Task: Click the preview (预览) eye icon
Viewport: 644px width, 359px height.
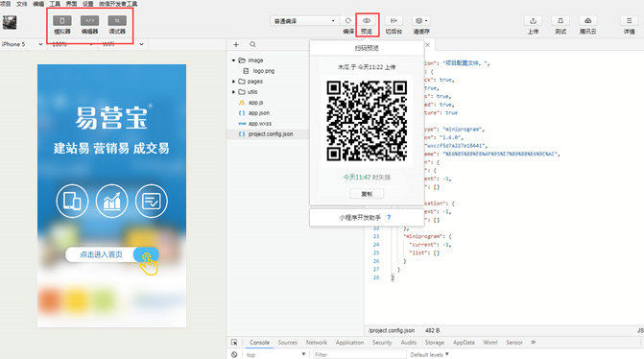Action: 367,20
